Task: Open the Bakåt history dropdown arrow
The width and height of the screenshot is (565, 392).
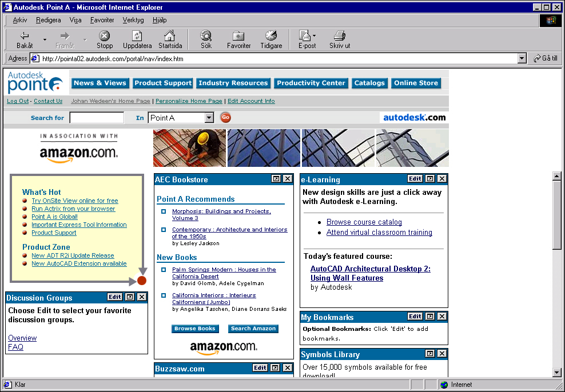Action: [45, 39]
